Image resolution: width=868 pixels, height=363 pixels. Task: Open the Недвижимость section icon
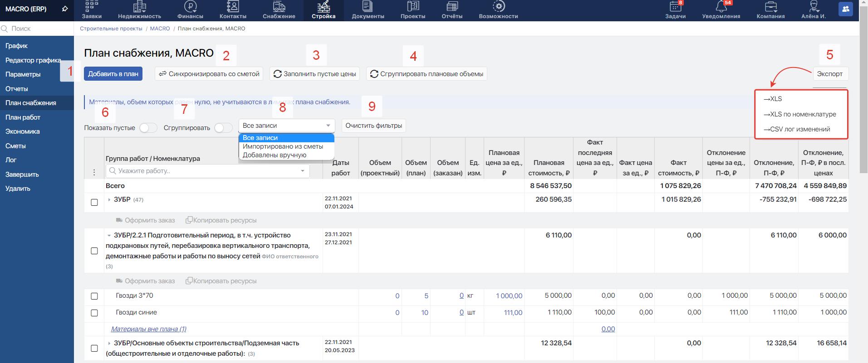139,7
